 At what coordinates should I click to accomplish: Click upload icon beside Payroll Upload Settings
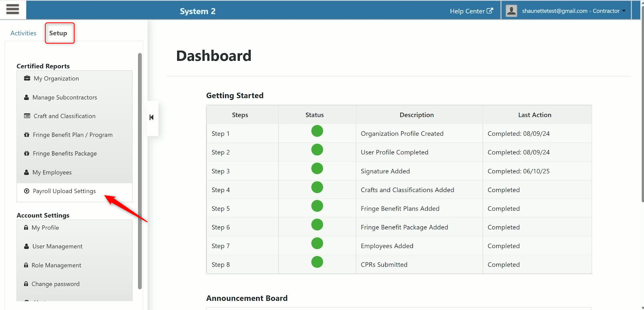(27, 191)
